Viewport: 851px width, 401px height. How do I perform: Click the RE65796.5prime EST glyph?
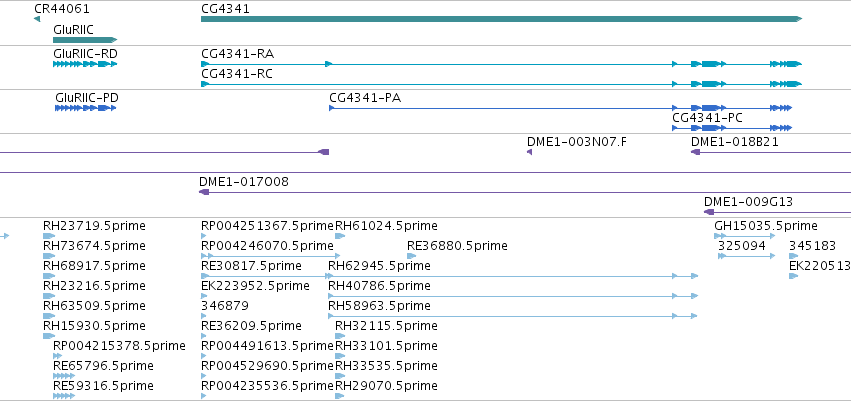[x=64, y=375]
